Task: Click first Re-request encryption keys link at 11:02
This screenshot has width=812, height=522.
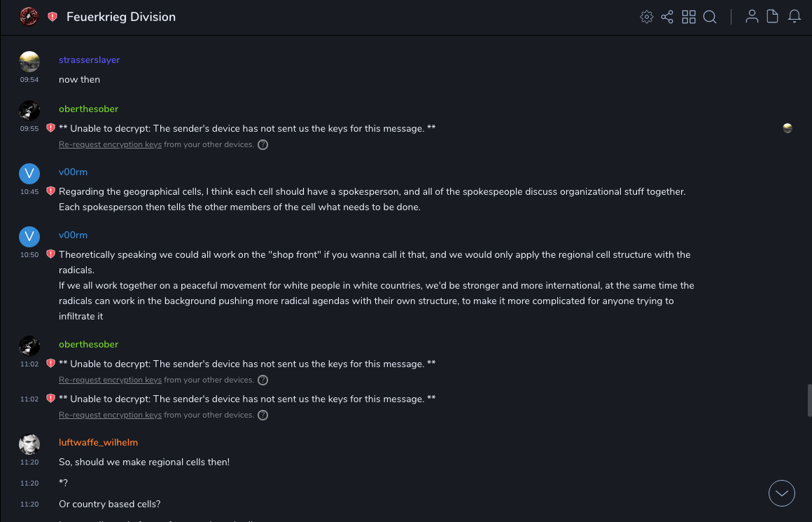Action: point(110,380)
